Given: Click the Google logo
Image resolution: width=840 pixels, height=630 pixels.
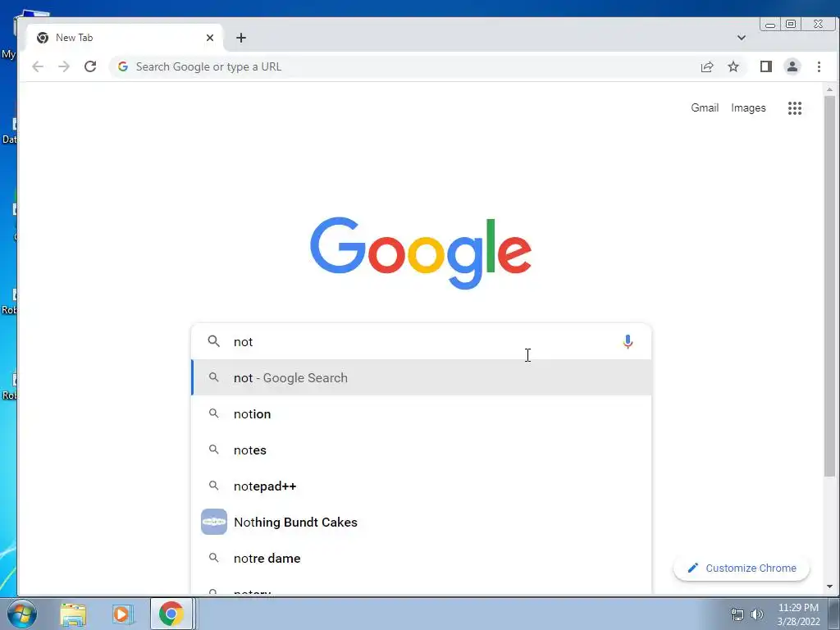Looking at the screenshot, I should [421, 253].
